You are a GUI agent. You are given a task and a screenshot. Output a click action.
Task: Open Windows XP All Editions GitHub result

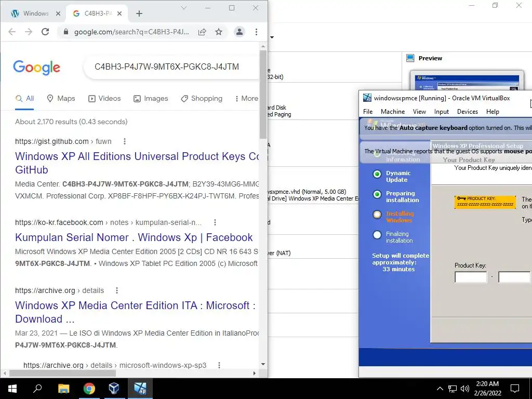click(x=137, y=163)
